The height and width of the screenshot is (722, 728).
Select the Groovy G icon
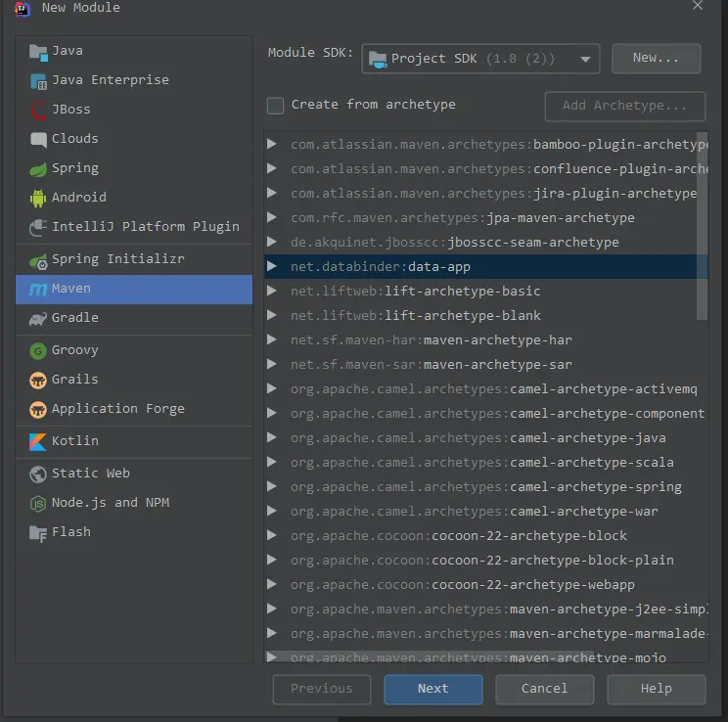(38, 351)
